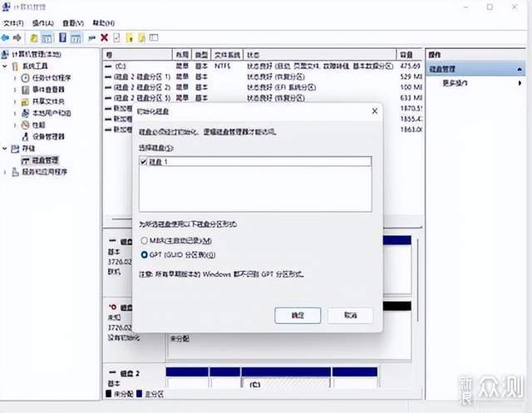The image size is (532, 413).
Task: Click the blue Help book toolbar icon
Action: point(63,37)
